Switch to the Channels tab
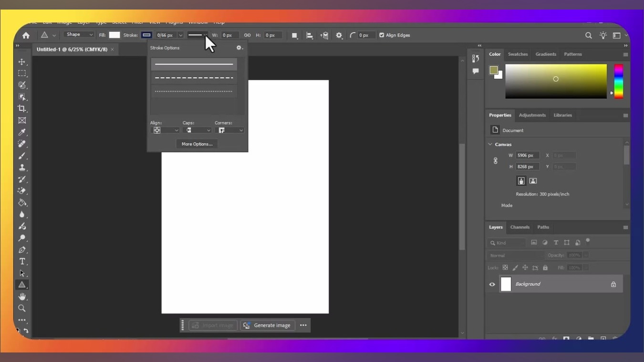The image size is (644, 362). (x=519, y=228)
